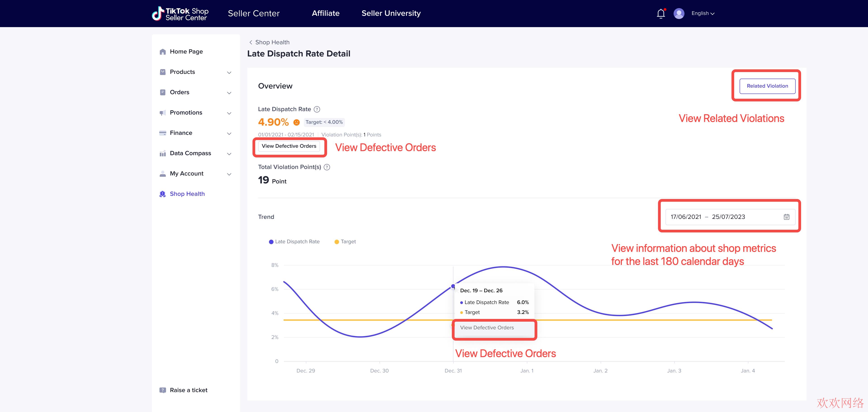Click the Target: < 4.00% tag
Viewport: 868px width, 412px height.
coord(324,122)
